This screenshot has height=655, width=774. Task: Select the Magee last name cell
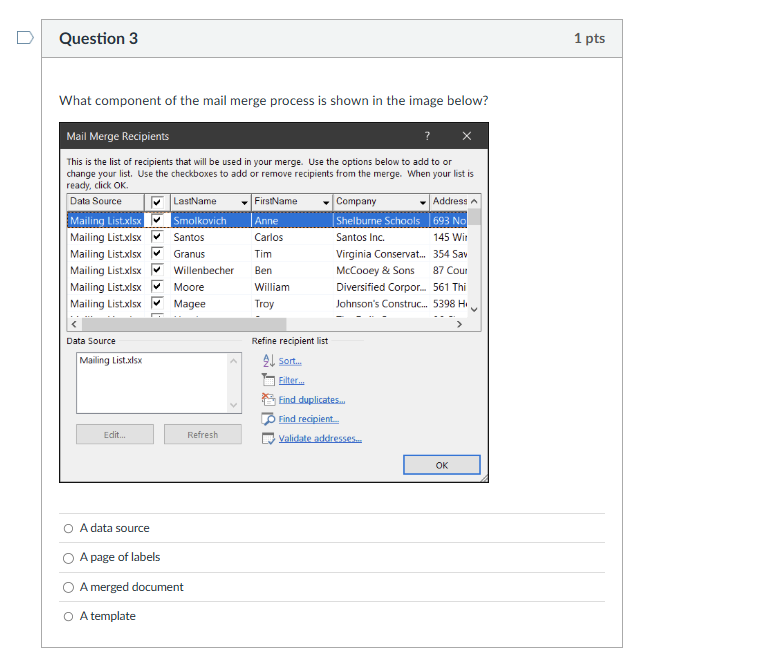tap(210, 304)
